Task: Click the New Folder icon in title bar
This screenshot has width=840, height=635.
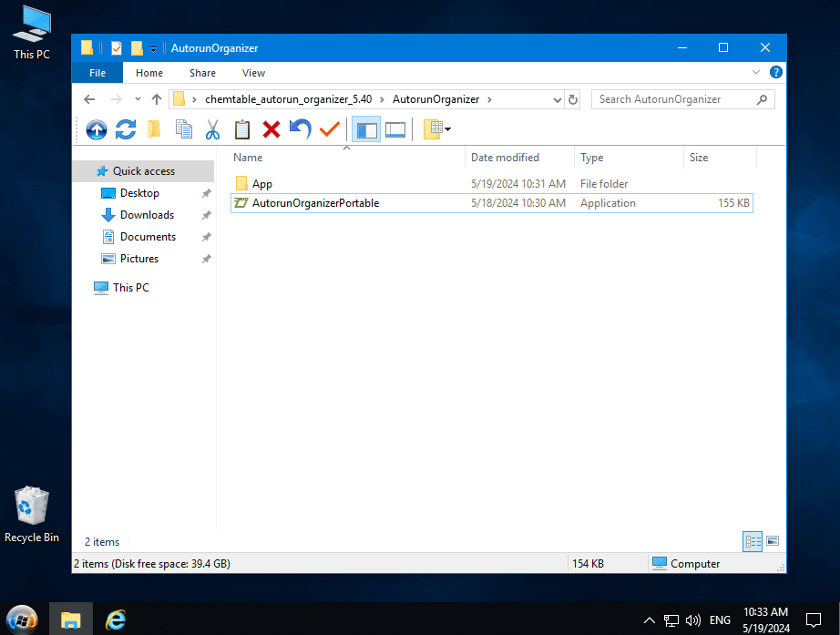Action: [137, 48]
